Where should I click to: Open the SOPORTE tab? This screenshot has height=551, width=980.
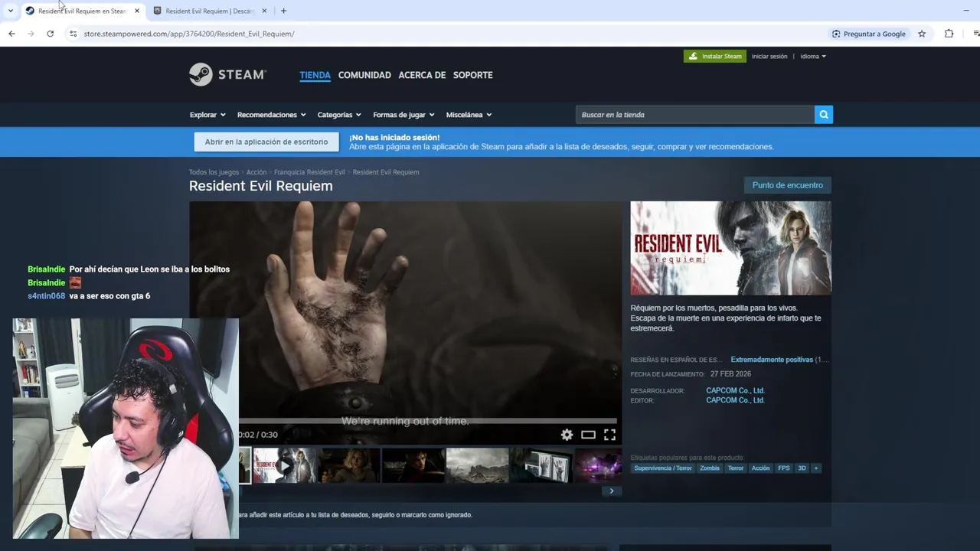coord(472,75)
